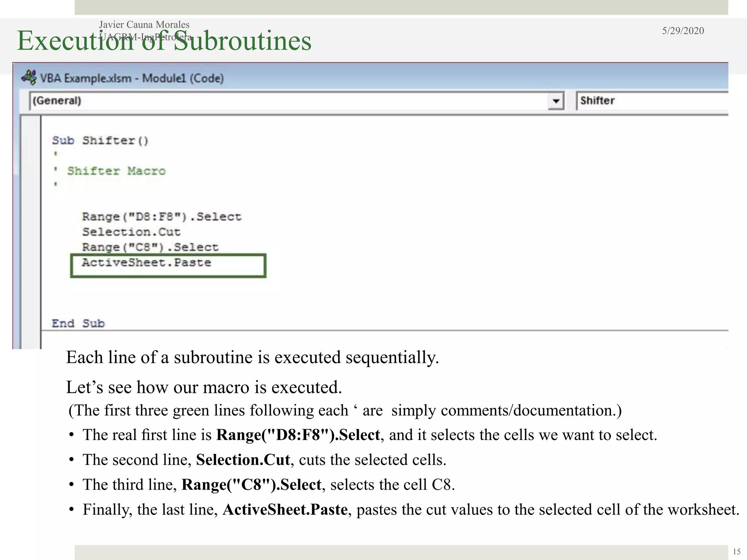Image resolution: width=747 pixels, height=560 pixels.
Task: Open the Shifter procedure combo box
Action: point(652,101)
